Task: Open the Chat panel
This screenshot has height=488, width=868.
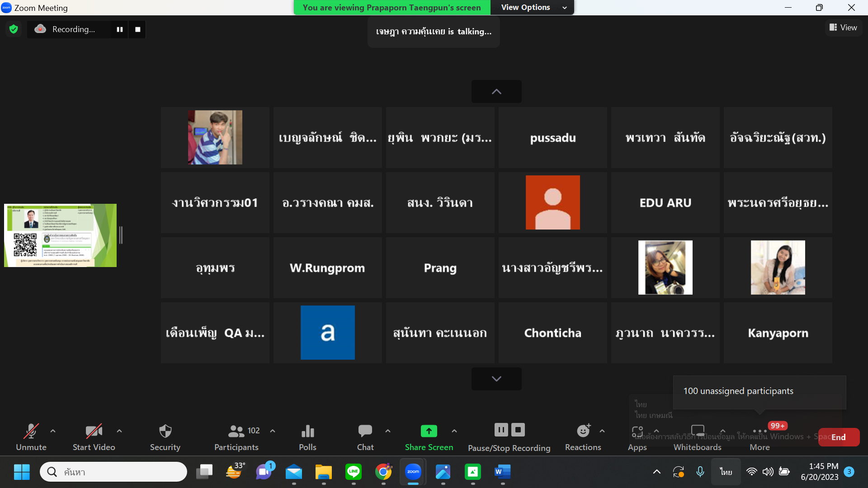Action: (365, 437)
